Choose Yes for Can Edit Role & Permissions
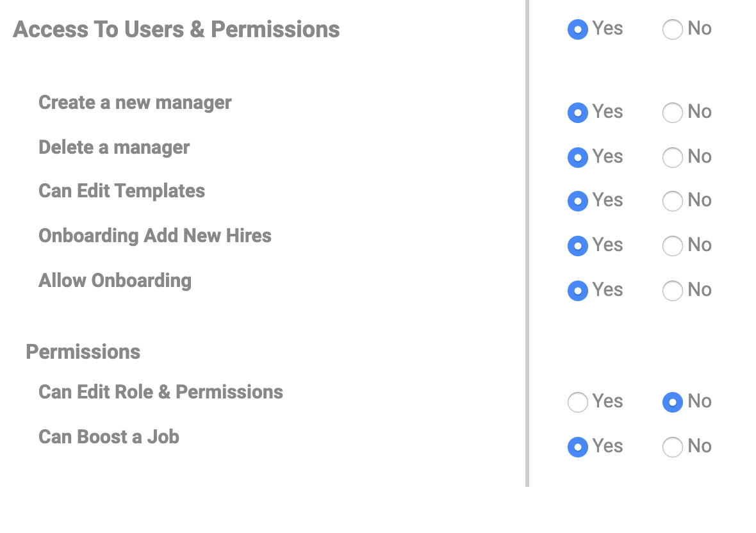The height and width of the screenshot is (533, 756). point(578,402)
